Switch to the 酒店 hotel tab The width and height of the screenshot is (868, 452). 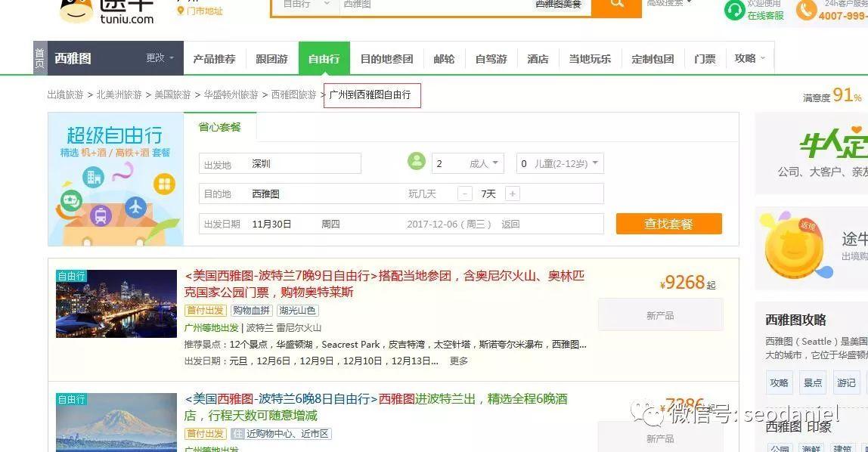(x=538, y=59)
